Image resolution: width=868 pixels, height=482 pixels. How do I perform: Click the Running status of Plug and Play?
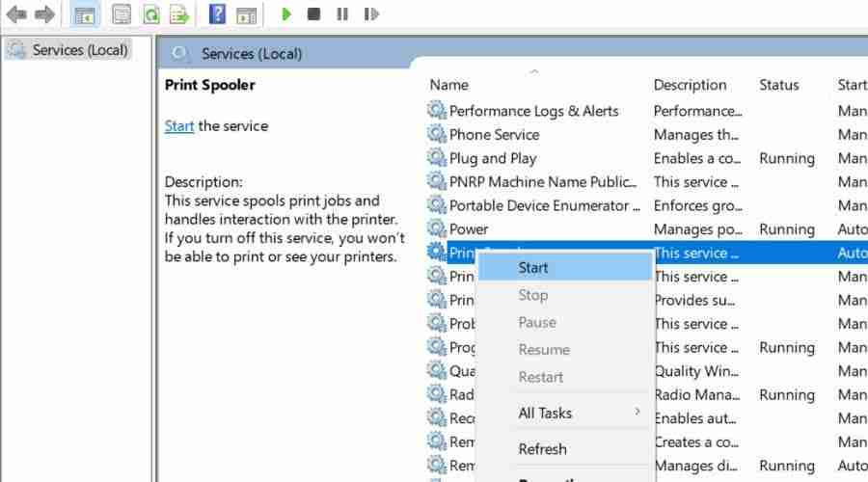787,159
